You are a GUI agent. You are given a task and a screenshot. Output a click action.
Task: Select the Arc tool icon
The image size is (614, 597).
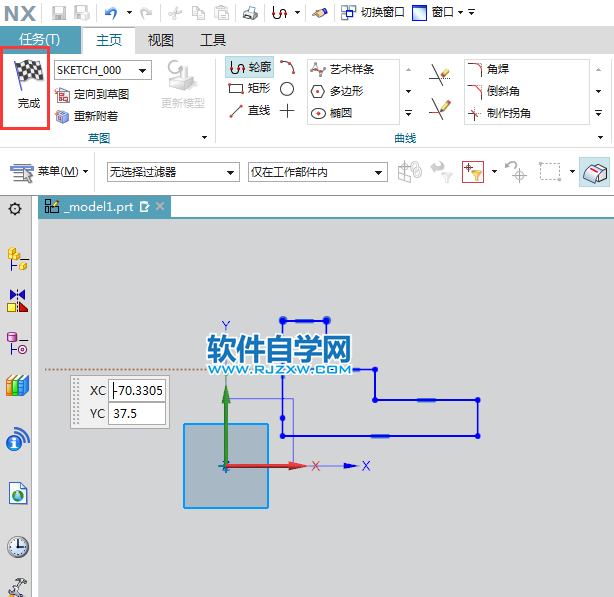click(287, 67)
